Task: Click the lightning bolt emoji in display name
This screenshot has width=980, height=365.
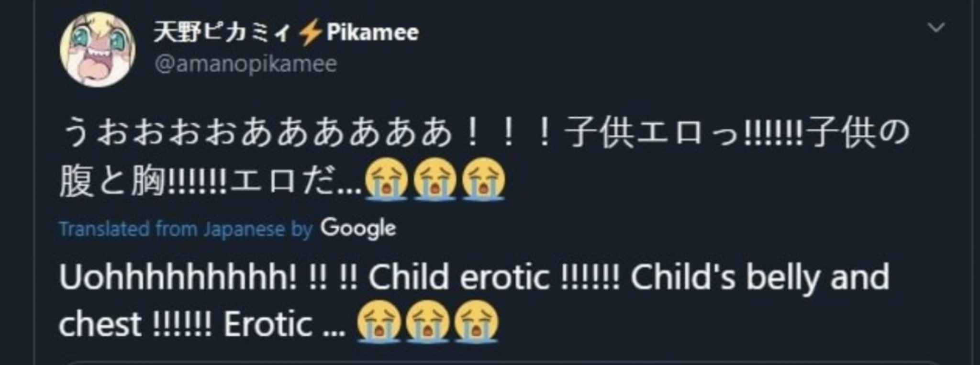Action: (310, 33)
